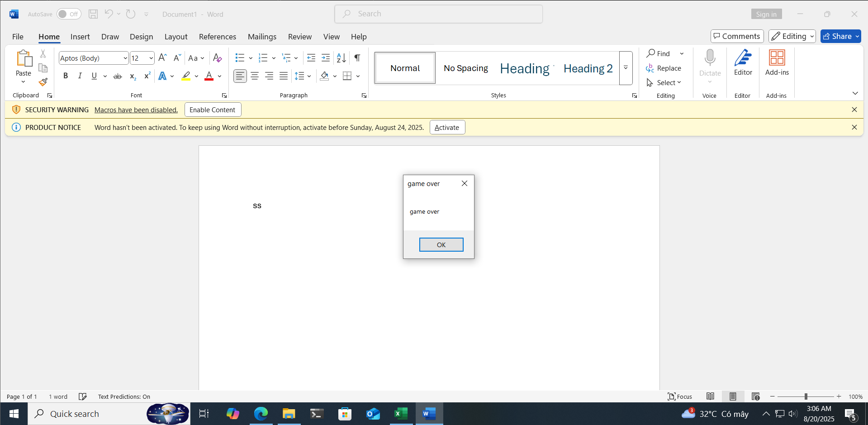Toggle Italic formatting
Viewport: 868px width, 425px height.
coord(80,76)
